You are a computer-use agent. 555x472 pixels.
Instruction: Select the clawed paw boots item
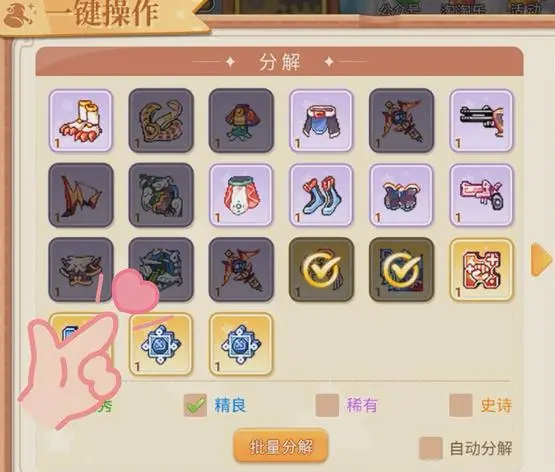pyautogui.click(x=81, y=121)
